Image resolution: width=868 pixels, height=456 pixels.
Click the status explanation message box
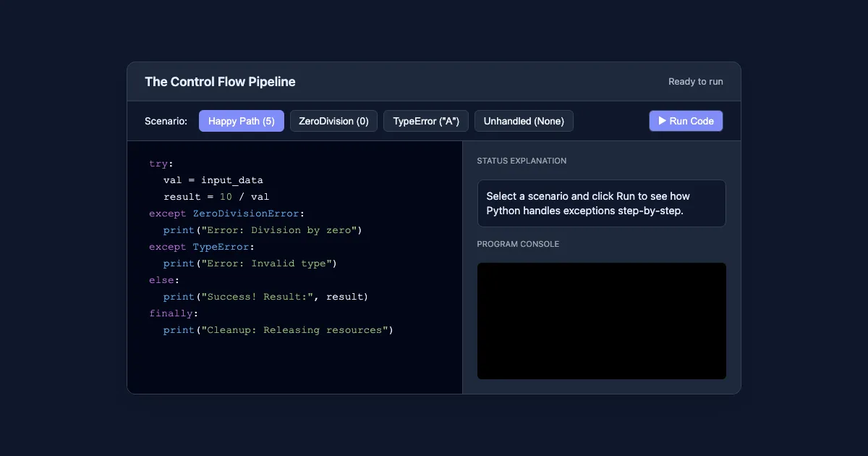[601, 203]
